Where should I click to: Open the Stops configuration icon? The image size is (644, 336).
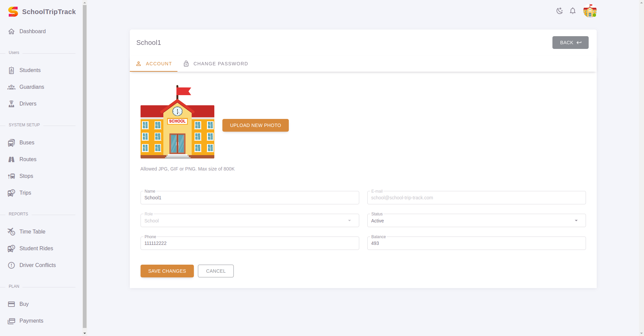(x=12, y=176)
